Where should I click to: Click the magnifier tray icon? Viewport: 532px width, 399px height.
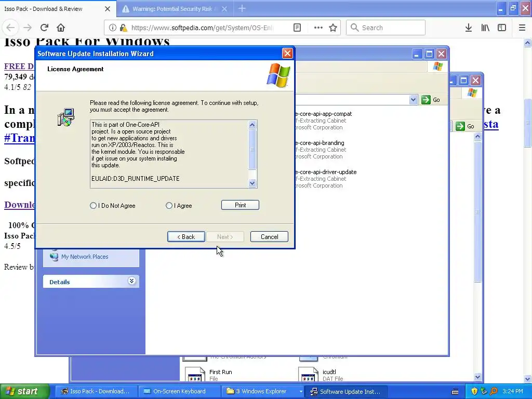494,391
